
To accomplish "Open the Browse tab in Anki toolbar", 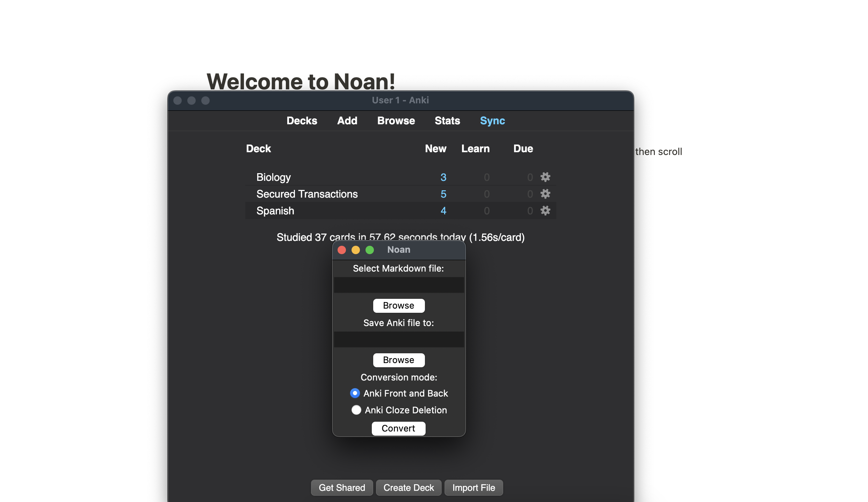I will click(x=396, y=120).
